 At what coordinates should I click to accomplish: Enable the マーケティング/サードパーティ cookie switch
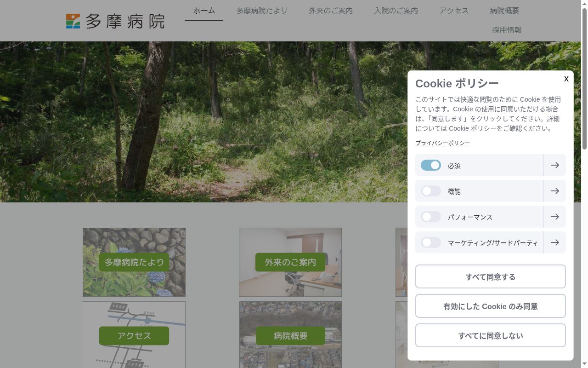[x=431, y=242]
